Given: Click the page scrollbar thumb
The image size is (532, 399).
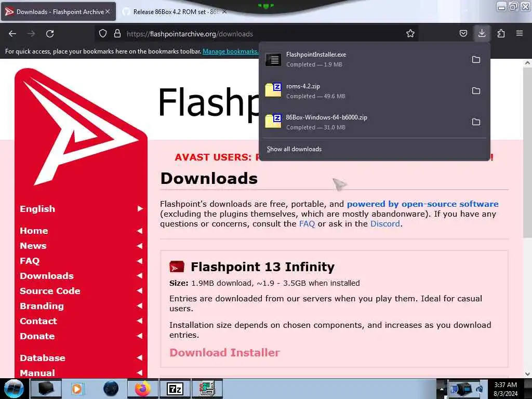Looking at the screenshot, I should tap(527, 153).
